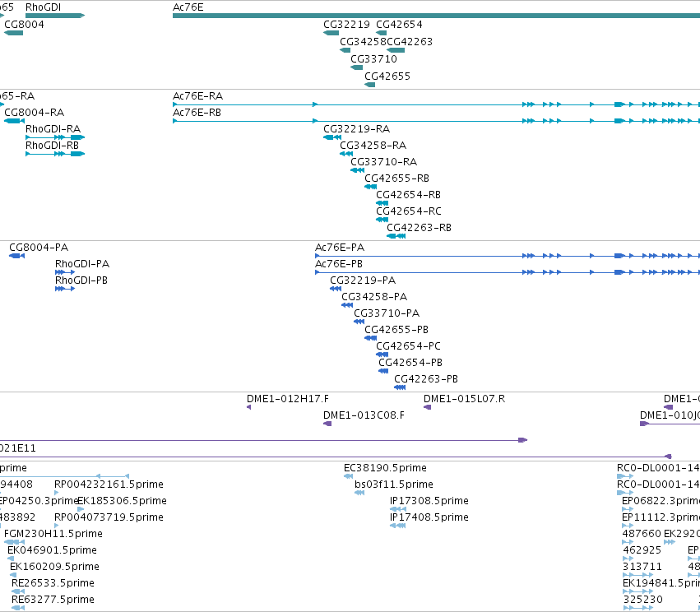Select the RP004073719.5prime EST label
Image resolution: width=700 pixels, height=612 pixels.
coord(109,517)
